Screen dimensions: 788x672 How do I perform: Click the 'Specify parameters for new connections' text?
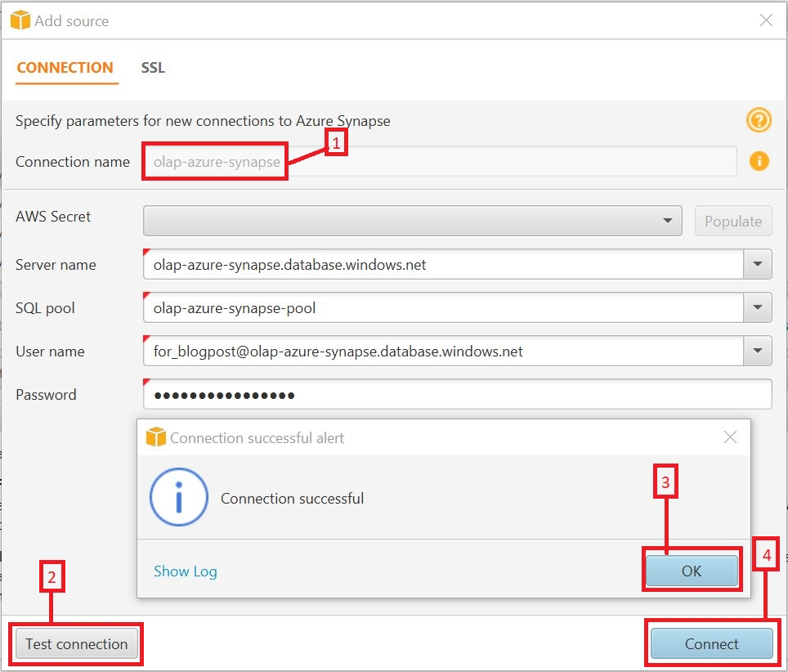203,121
